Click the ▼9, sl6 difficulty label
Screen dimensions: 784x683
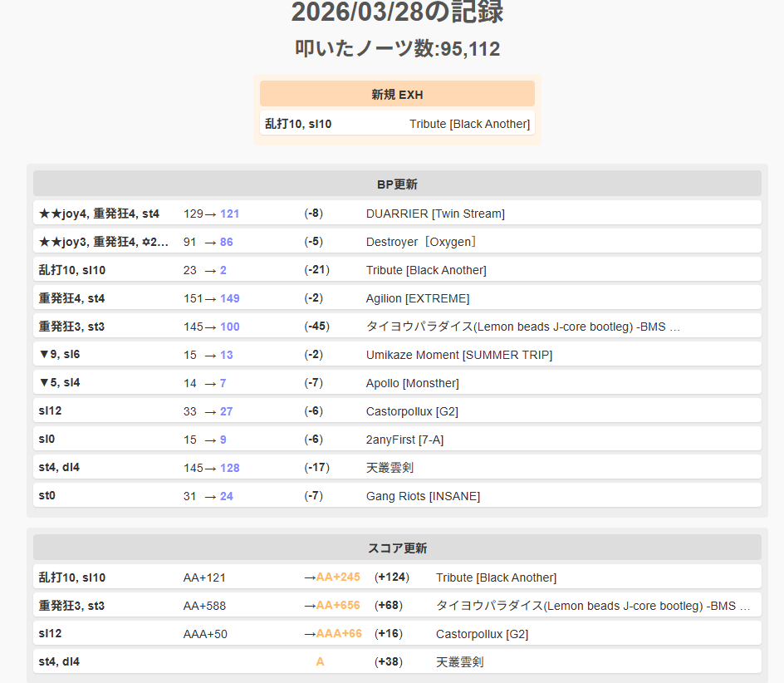point(60,354)
